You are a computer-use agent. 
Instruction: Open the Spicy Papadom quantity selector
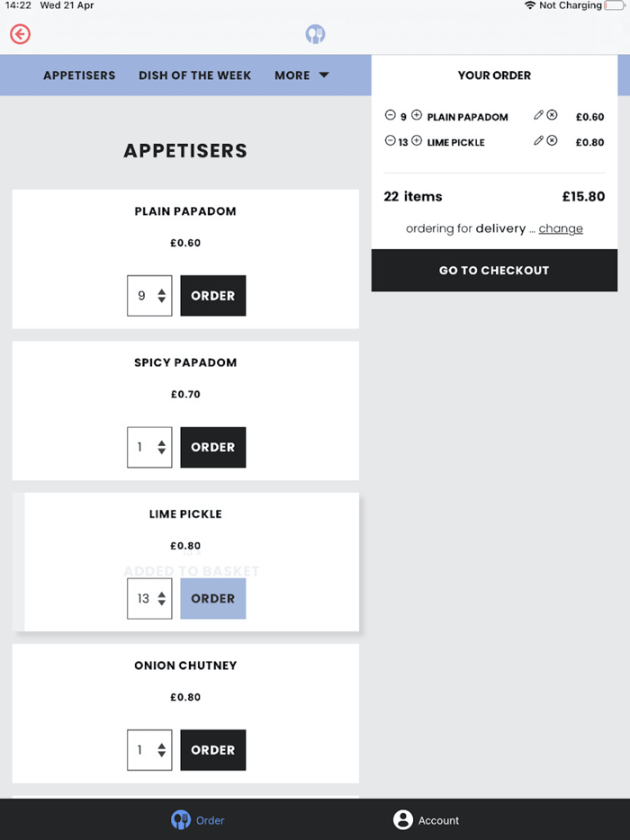click(149, 447)
